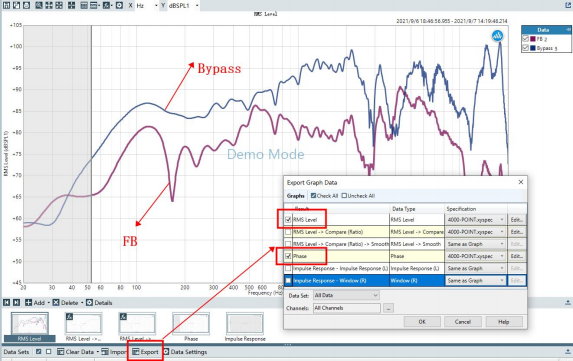
Task: Click the Export button in the Data Sets bar
Action: click(x=145, y=352)
